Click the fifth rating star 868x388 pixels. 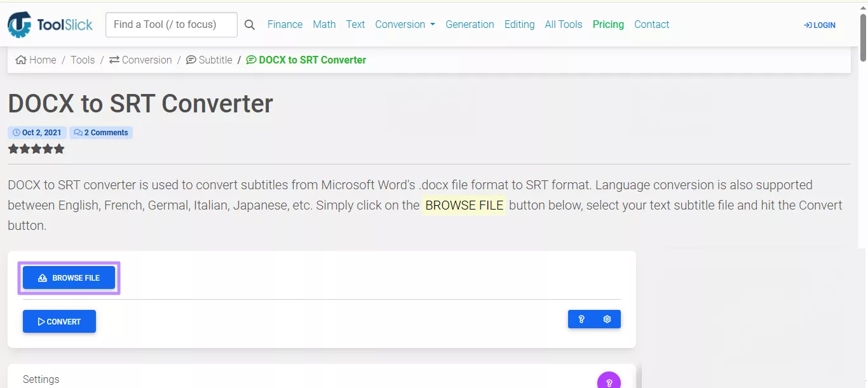tap(59, 148)
